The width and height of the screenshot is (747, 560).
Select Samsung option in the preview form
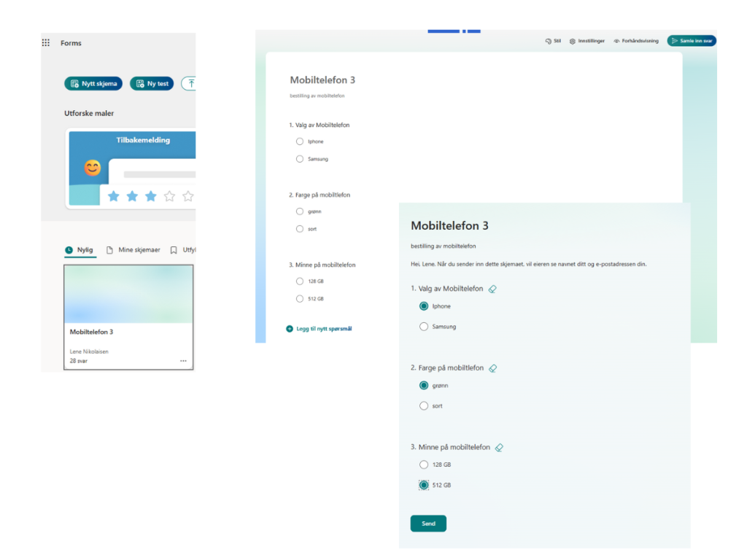(x=424, y=327)
